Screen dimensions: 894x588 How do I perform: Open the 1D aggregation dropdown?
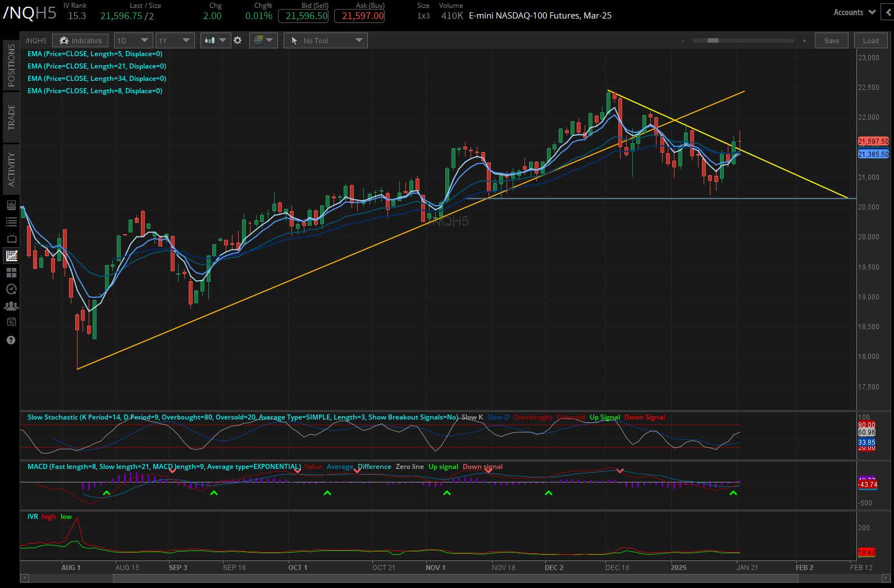click(x=133, y=40)
